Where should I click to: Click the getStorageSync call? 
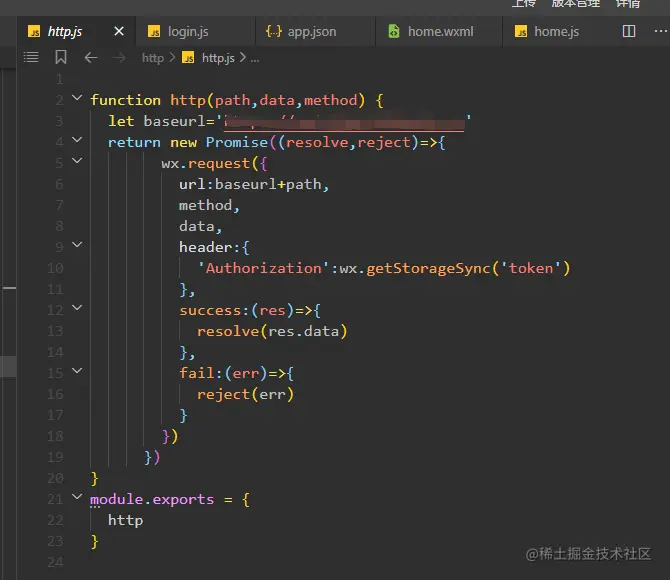click(428, 268)
